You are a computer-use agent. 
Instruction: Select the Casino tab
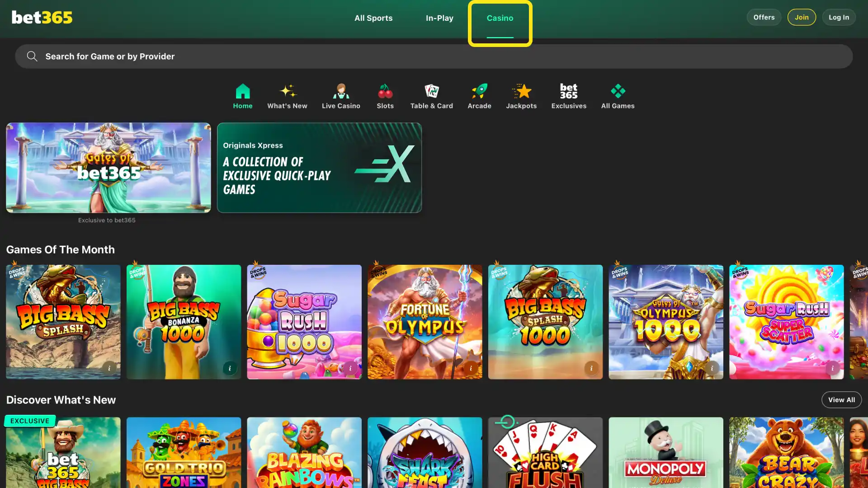point(500,18)
